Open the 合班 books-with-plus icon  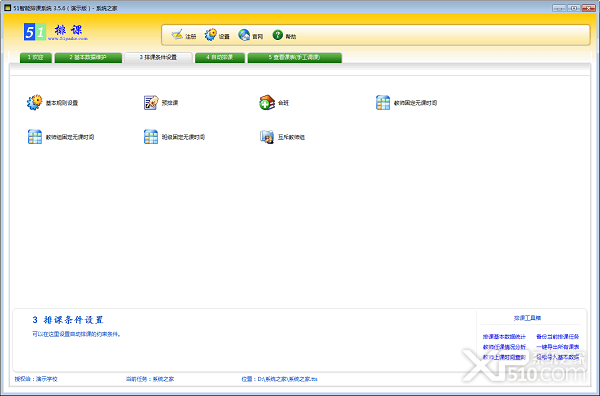(x=267, y=103)
